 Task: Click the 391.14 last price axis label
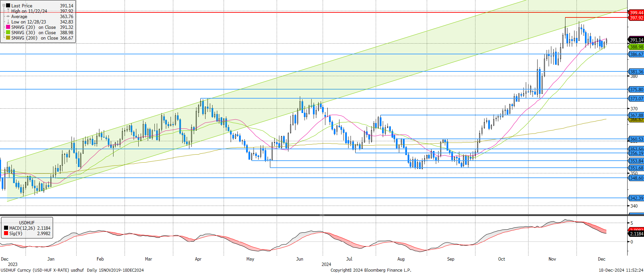pos(636,40)
